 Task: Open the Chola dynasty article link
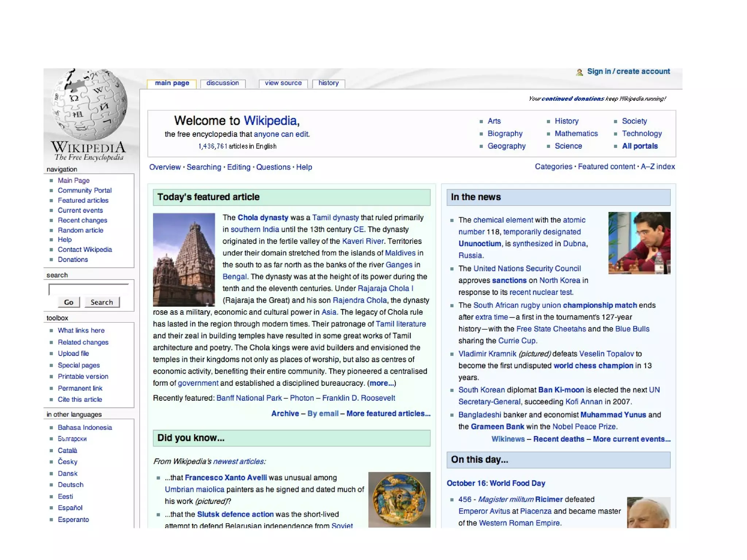(263, 218)
